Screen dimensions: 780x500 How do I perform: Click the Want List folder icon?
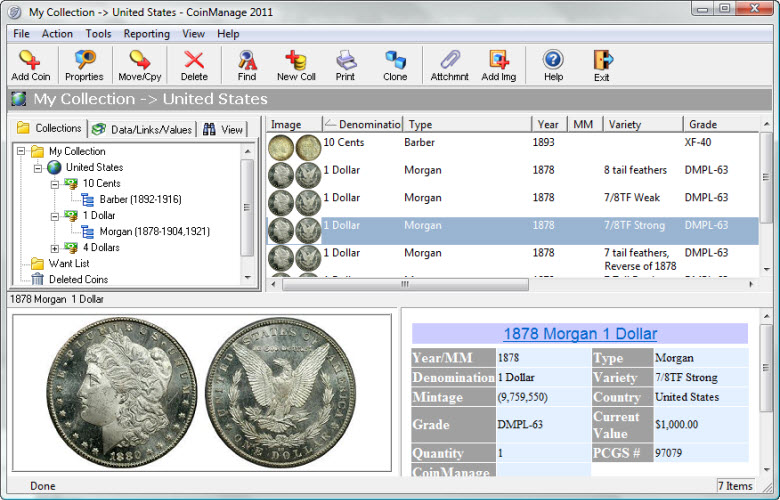pos(37,263)
